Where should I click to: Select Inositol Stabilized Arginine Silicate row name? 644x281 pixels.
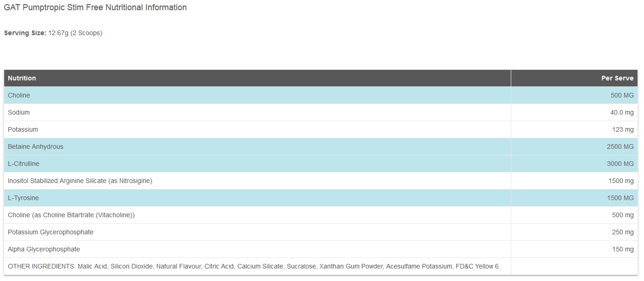coord(80,181)
